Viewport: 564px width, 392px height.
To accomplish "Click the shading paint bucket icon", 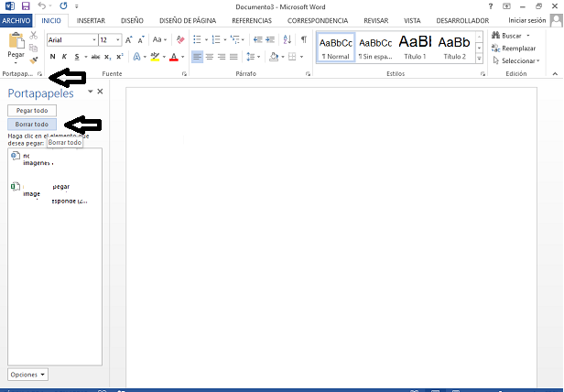I will (x=274, y=57).
